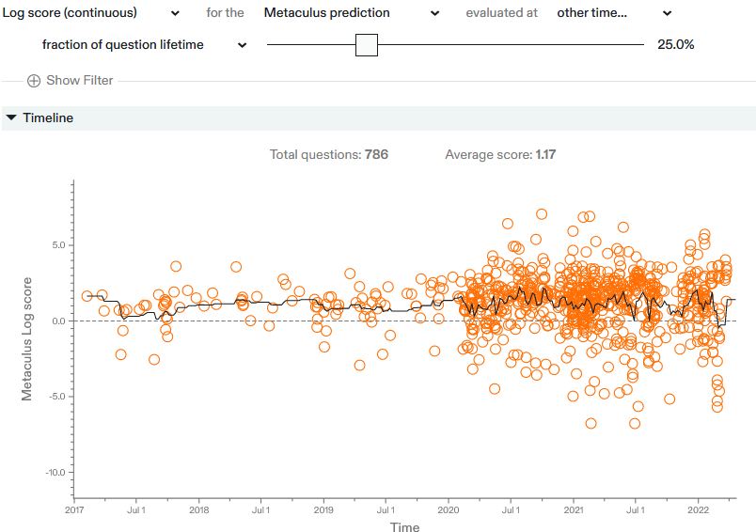Click the -5.0 tick label on y-axis
Screen dimensions: 756x532
click(x=57, y=397)
